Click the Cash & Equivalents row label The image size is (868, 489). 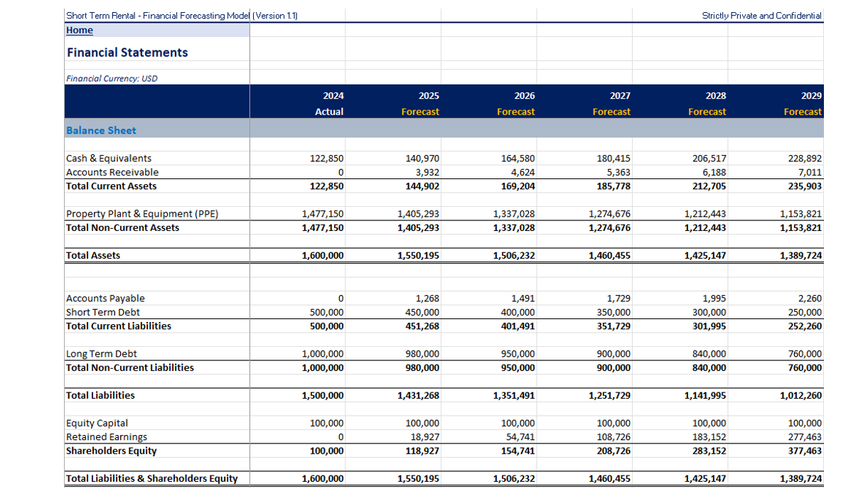(x=109, y=158)
